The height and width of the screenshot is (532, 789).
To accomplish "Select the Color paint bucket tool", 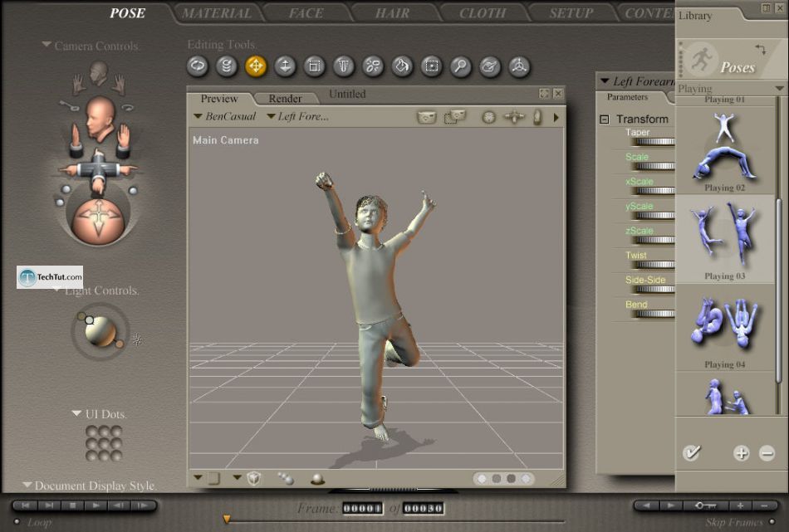I will pos(402,66).
